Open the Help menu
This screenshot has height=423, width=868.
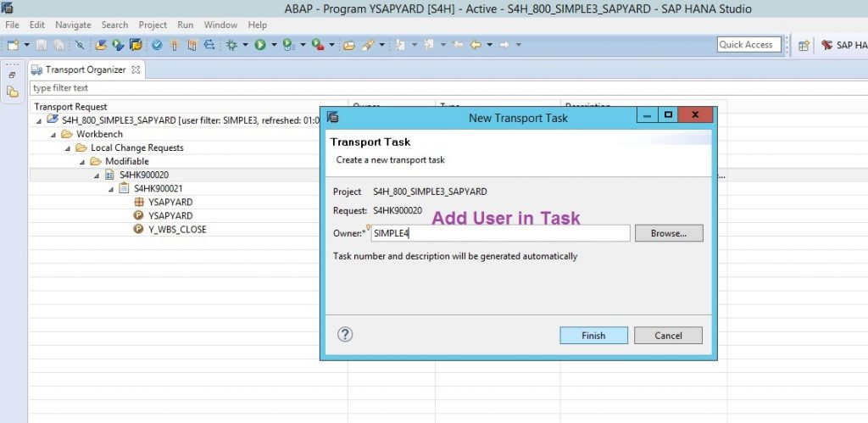tap(257, 25)
